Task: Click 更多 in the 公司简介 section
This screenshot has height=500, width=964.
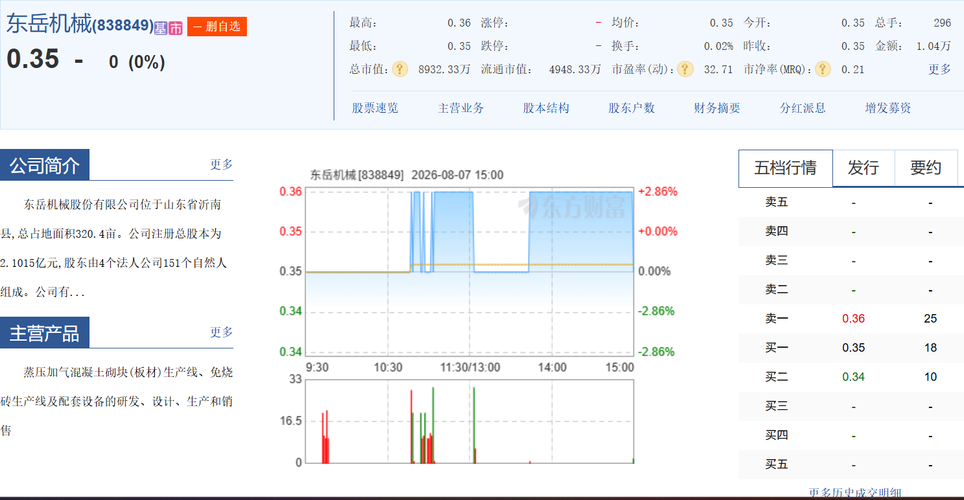Action: [x=221, y=164]
